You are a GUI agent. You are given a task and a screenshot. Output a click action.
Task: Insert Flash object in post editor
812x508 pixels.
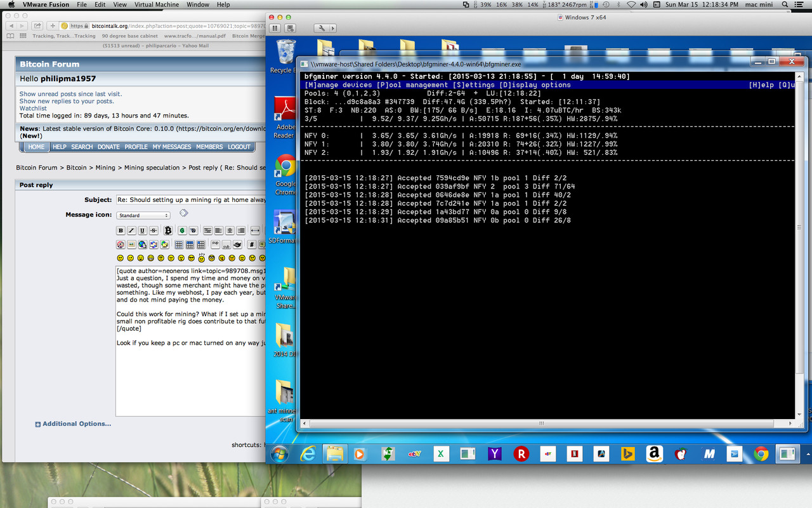point(121,244)
